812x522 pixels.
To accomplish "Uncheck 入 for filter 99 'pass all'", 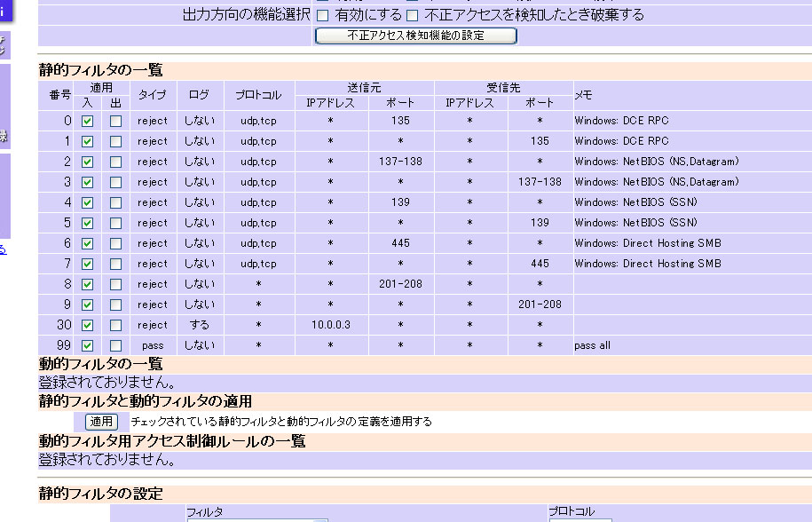I will (x=88, y=345).
